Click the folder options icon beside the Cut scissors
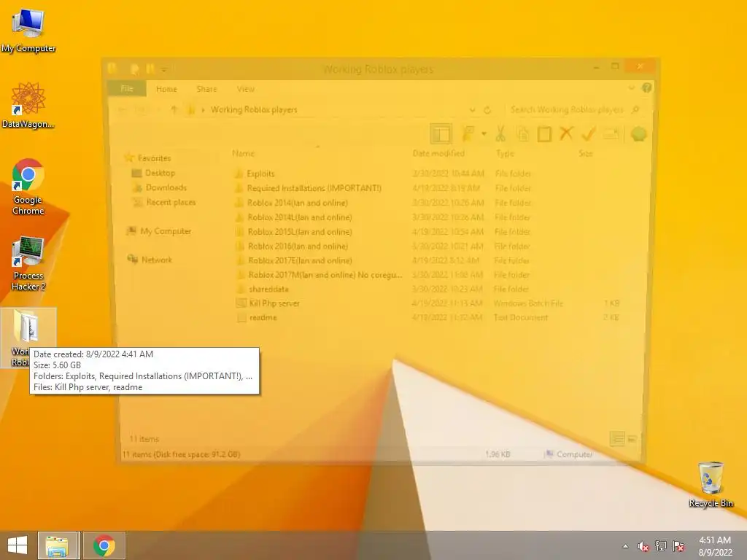Image resolution: width=747 pixels, height=560 pixels. (468, 134)
